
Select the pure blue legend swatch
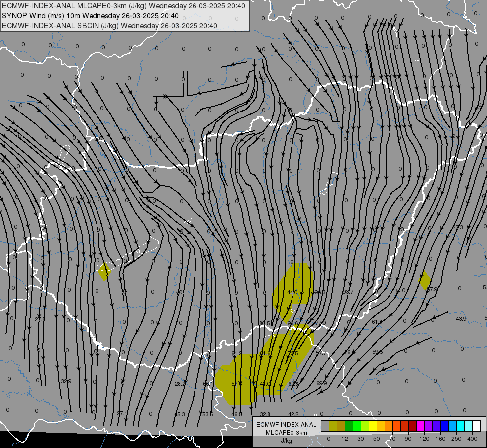click(x=444, y=426)
